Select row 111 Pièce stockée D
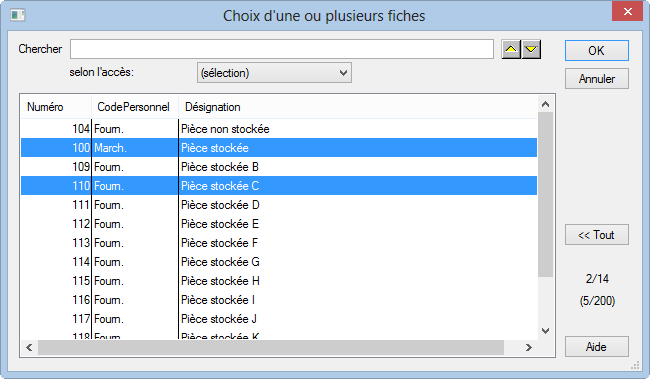 pos(279,205)
